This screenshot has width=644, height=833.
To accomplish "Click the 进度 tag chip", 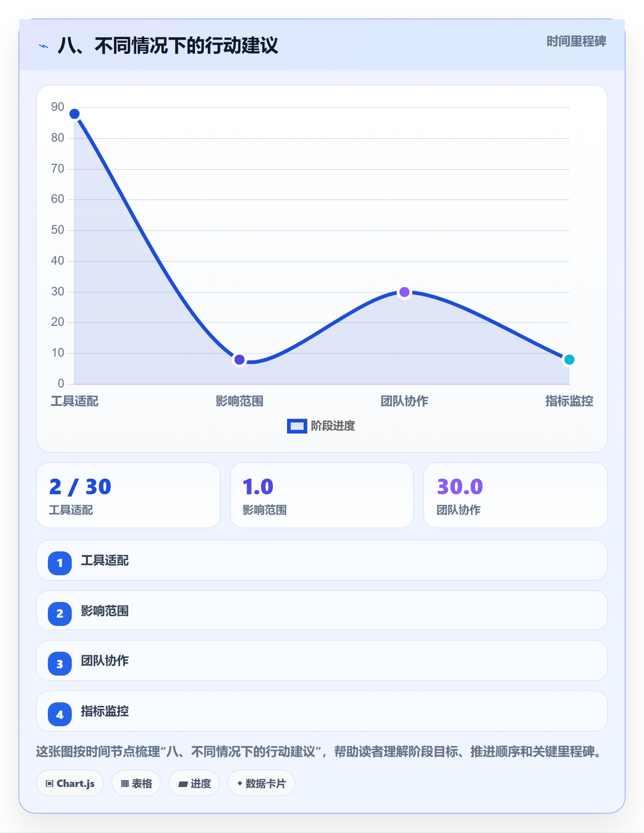I will point(194,783).
